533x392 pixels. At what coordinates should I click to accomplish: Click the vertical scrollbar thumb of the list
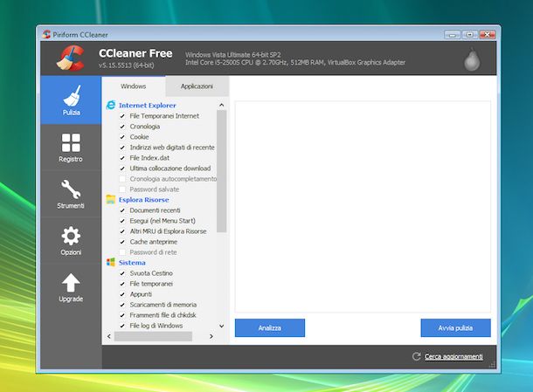tap(222, 171)
